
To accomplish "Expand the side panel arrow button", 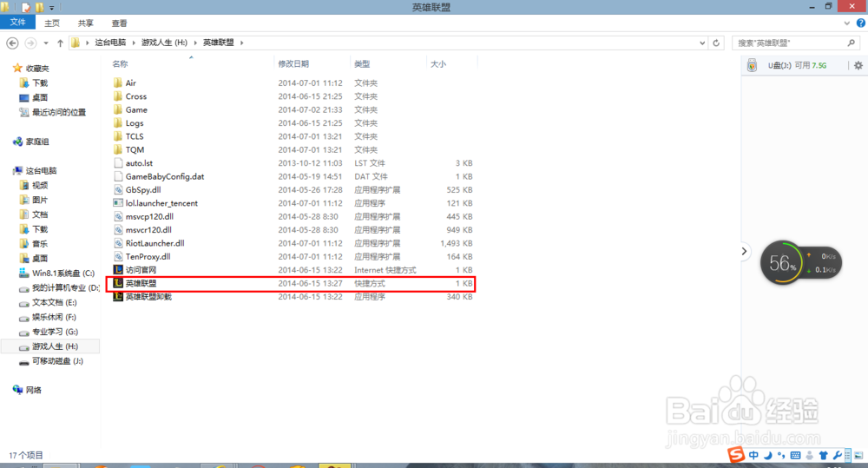I will tap(744, 252).
